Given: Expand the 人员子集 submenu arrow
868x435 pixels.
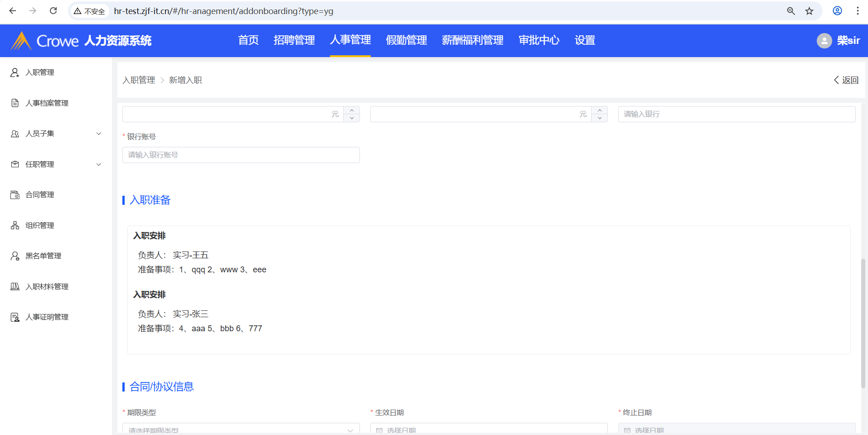Looking at the screenshot, I should (99, 134).
